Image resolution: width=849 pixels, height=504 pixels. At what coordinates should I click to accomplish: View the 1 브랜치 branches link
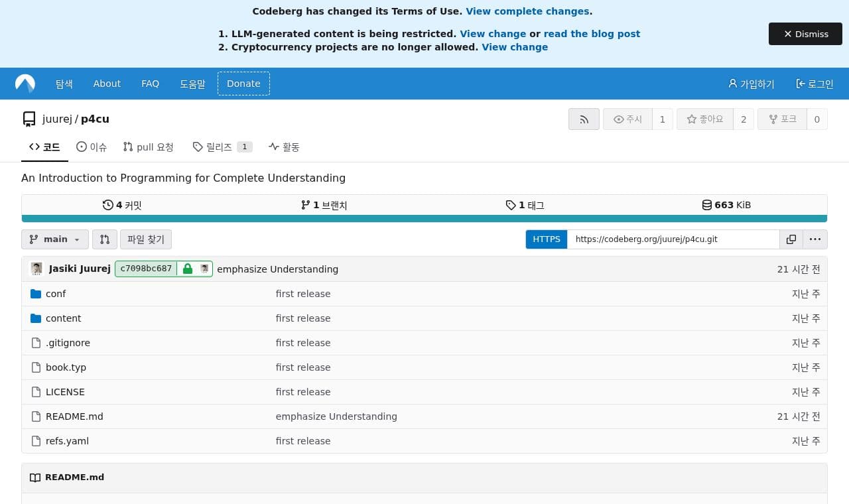[x=324, y=205]
